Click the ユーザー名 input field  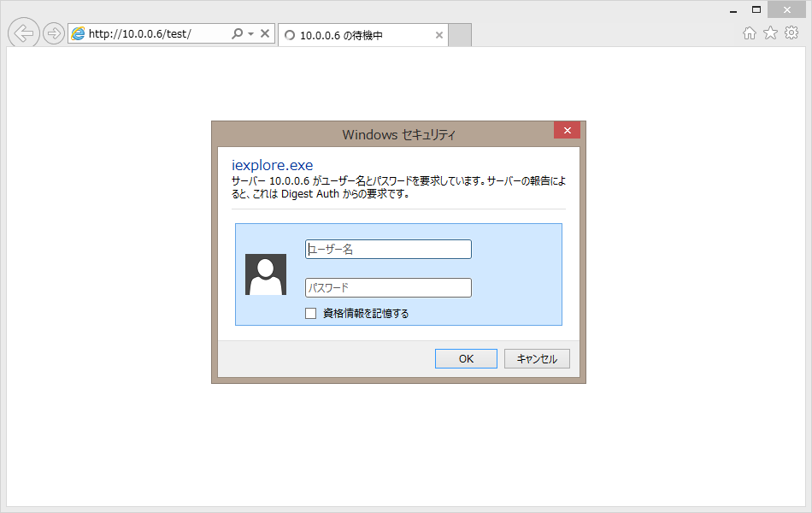[388, 249]
